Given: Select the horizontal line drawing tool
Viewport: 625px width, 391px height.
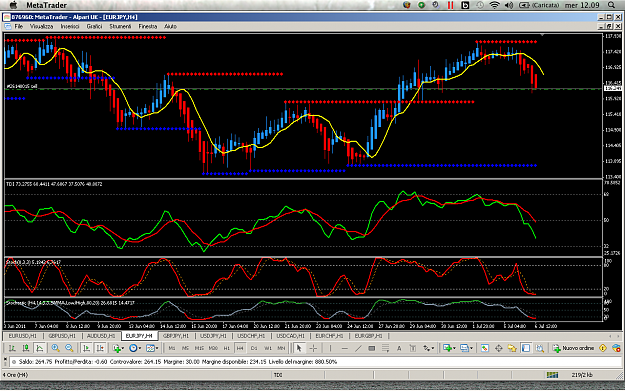Looking at the screenshot, I should [x=345, y=348].
